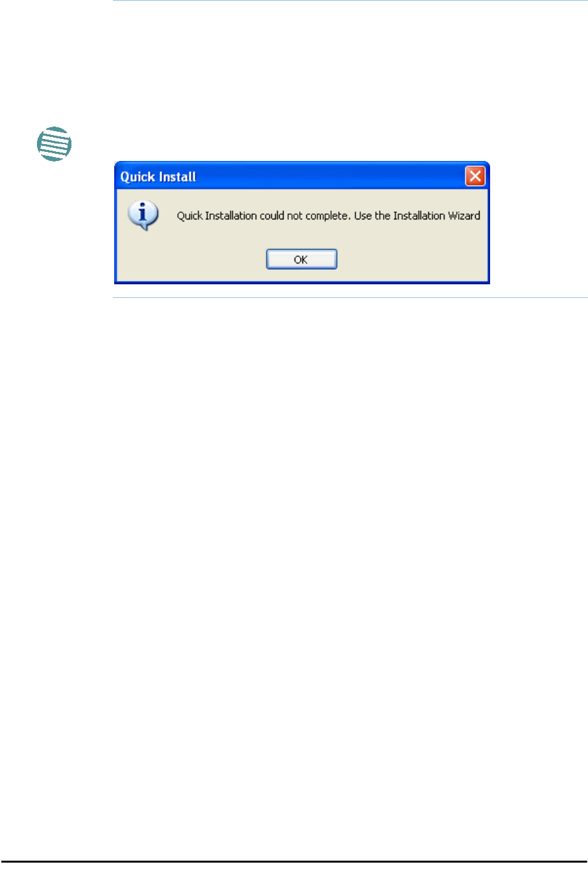The image size is (588, 873).
Task: Click the empty title bar area beside the title
Action: click(x=331, y=176)
